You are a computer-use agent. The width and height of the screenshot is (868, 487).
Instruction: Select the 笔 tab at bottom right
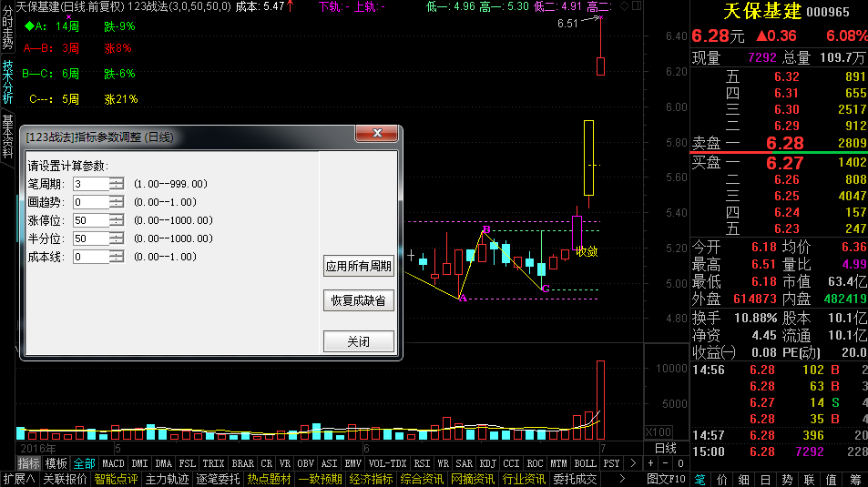point(700,479)
